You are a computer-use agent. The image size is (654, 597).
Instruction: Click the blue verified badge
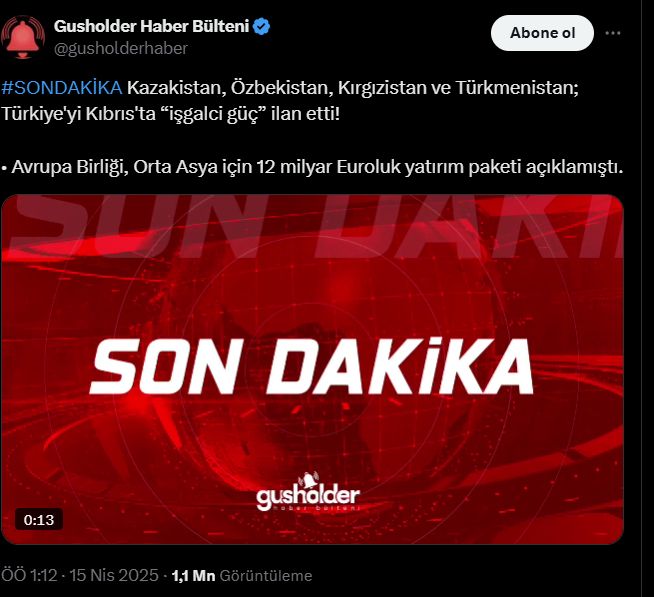tap(262, 26)
